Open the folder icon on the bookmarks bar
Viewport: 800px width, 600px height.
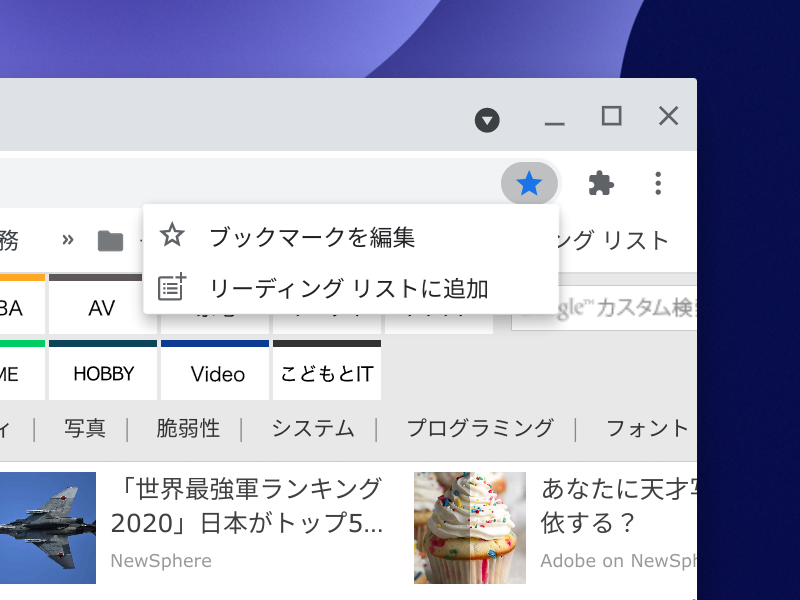[110, 238]
